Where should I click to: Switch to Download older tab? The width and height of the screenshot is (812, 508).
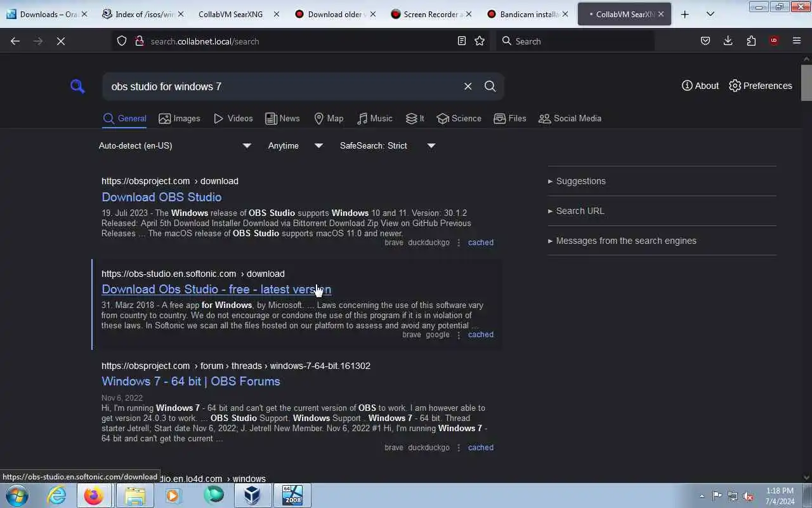pyautogui.click(x=336, y=14)
